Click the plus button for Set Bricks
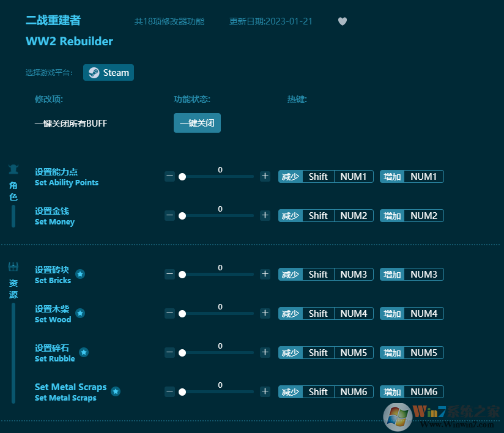Viewport: 504px width, 433px height. click(x=265, y=274)
